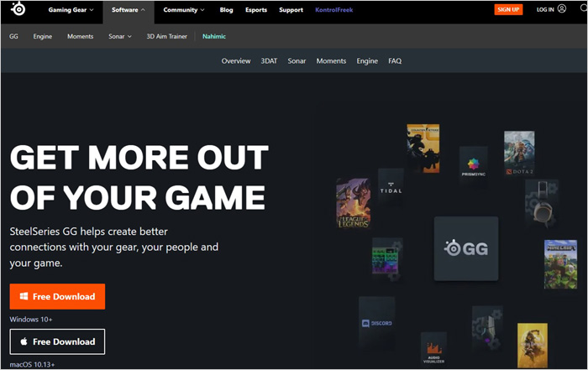
Task: Click the Tidal app tile
Action: point(391,185)
